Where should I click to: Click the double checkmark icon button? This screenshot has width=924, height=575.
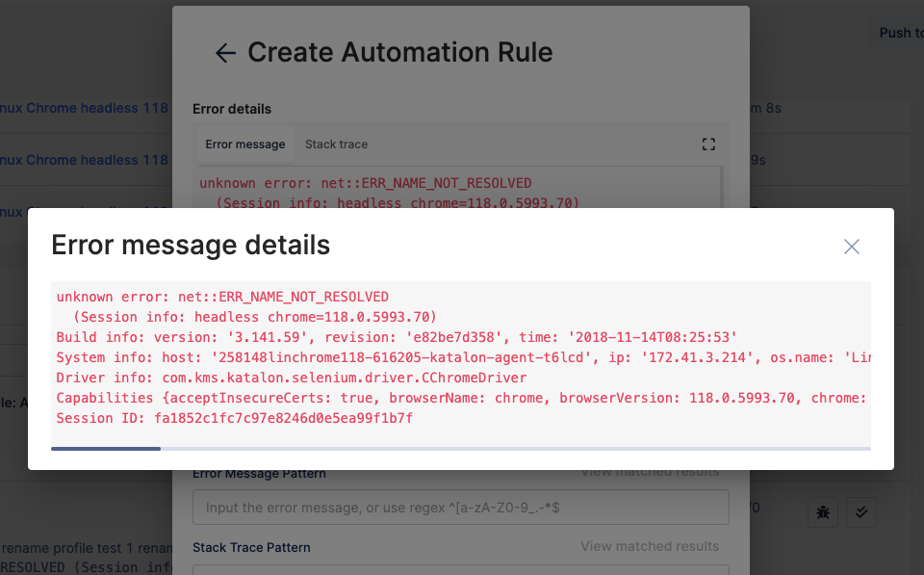[860, 513]
